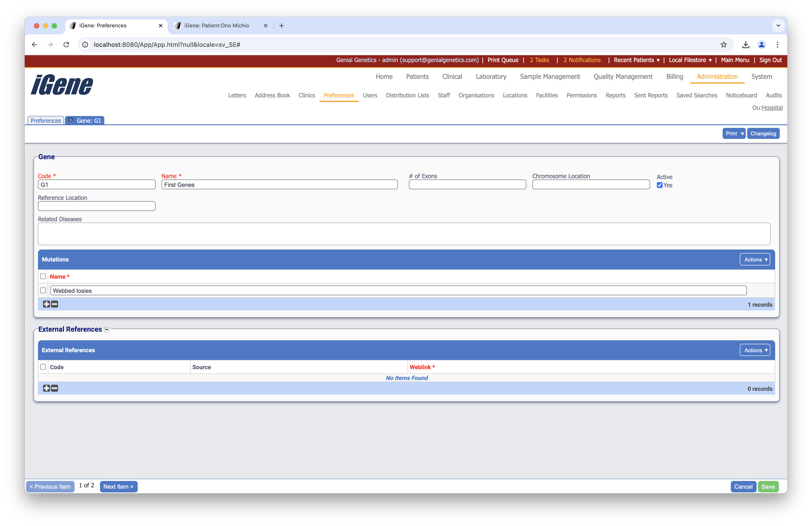Bookmark this page with the star icon
Image resolution: width=812 pixels, height=526 pixels.
723,45
